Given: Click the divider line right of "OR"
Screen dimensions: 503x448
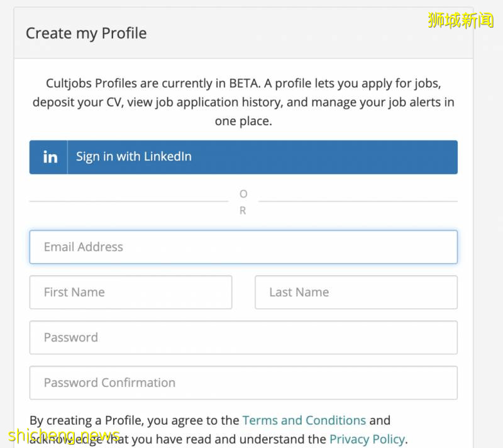Looking at the screenshot, I should coord(358,201).
